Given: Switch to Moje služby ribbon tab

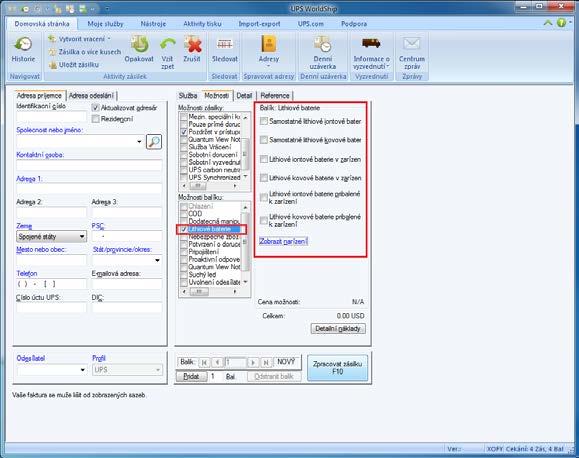Looking at the screenshot, I should click(x=105, y=24).
